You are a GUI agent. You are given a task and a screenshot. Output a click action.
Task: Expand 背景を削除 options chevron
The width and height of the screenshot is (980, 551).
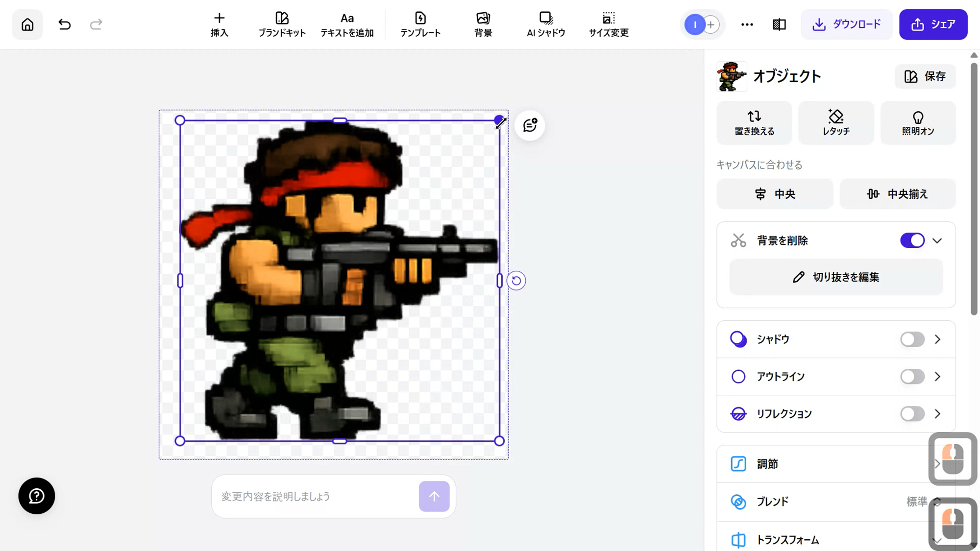pos(937,240)
